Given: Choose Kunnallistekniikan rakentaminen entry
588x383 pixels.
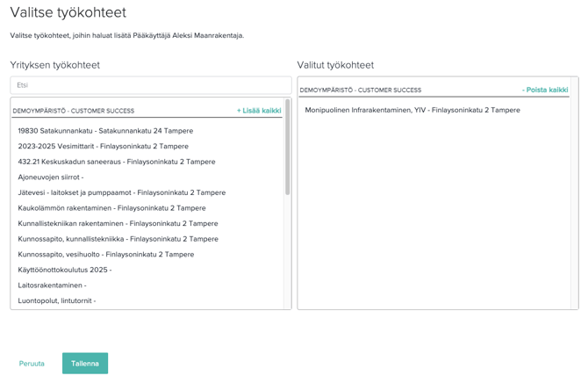Looking at the screenshot, I should pos(118,224).
